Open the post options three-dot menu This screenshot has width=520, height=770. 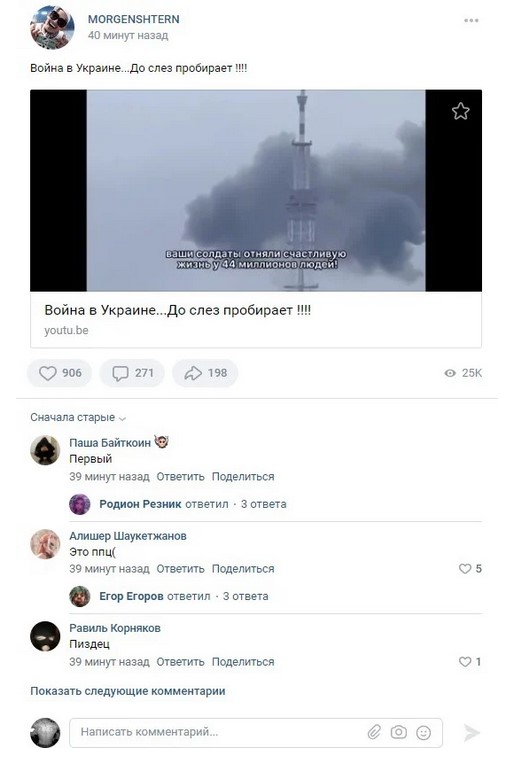pyautogui.click(x=471, y=20)
